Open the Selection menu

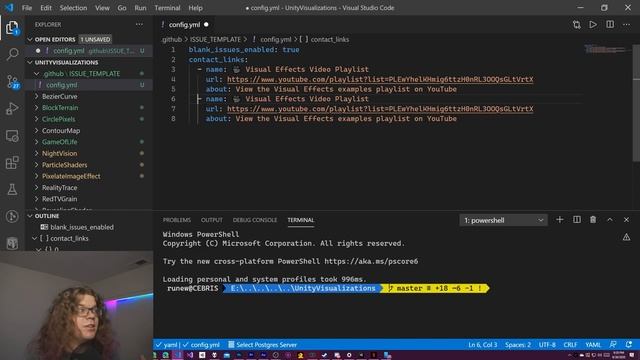click(x=73, y=8)
